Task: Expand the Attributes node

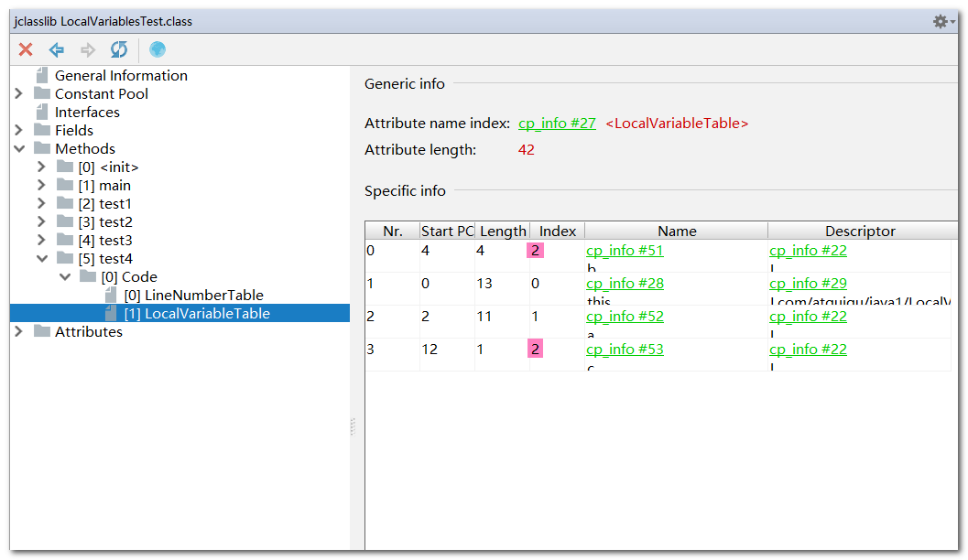Action: 18,332
